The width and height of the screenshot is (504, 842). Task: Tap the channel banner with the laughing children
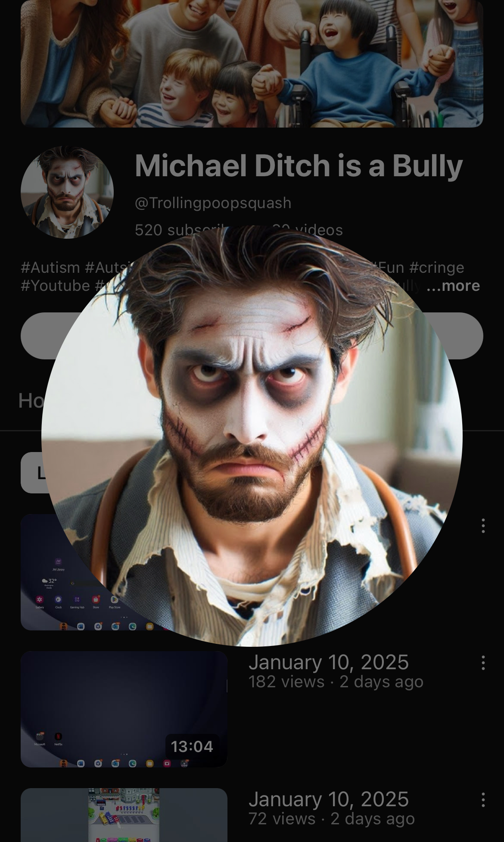pyautogui.click(x=252, y=64)
